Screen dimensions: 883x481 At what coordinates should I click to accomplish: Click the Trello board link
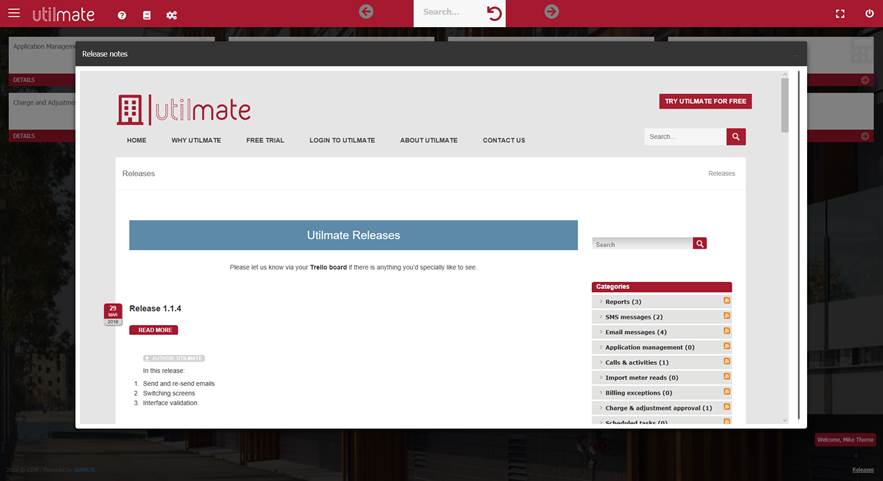coord(328,267)
